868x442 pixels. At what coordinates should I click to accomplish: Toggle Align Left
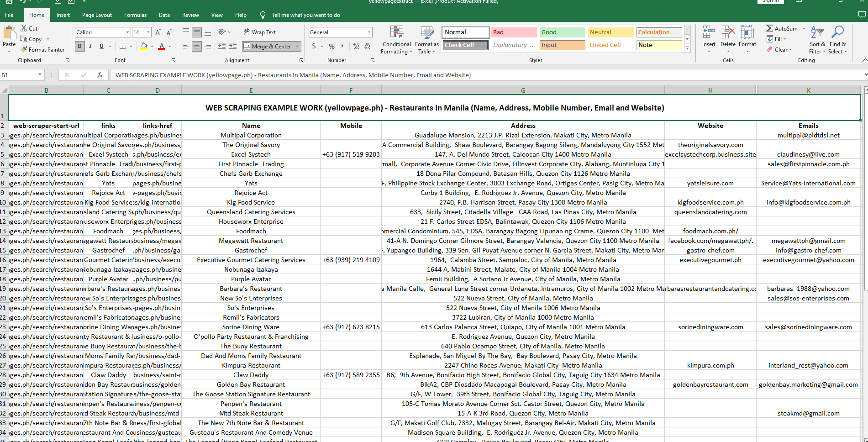tap(186, 46)
